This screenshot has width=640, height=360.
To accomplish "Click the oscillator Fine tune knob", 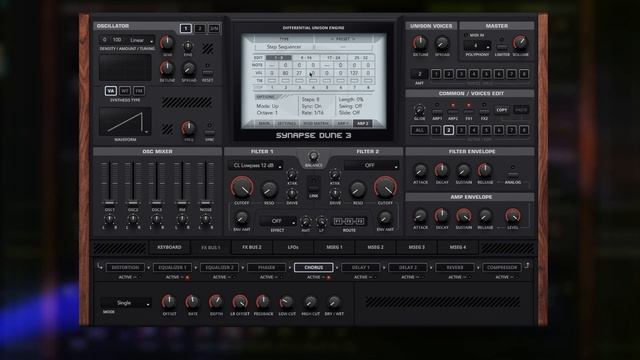I will [x=188, y=47].
